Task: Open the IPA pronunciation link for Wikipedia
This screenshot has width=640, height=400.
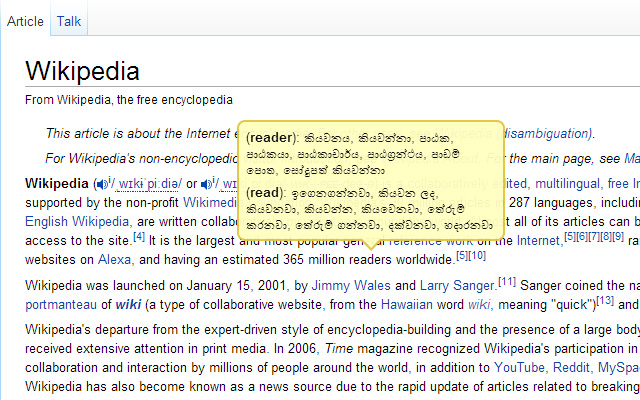Action: click(x=149, y=184)
